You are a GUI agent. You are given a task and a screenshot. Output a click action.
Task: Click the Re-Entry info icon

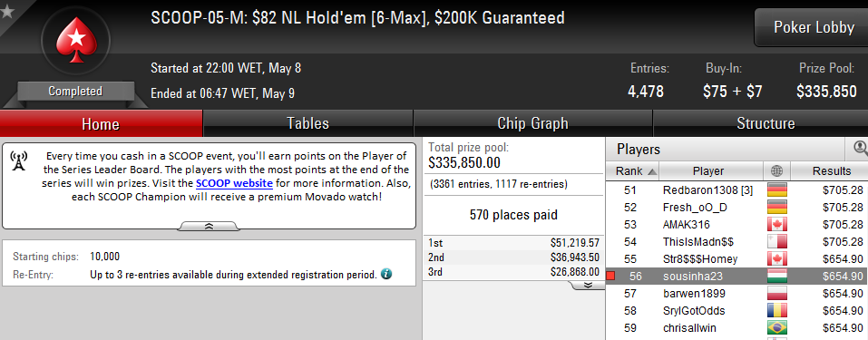coord(386,274)
